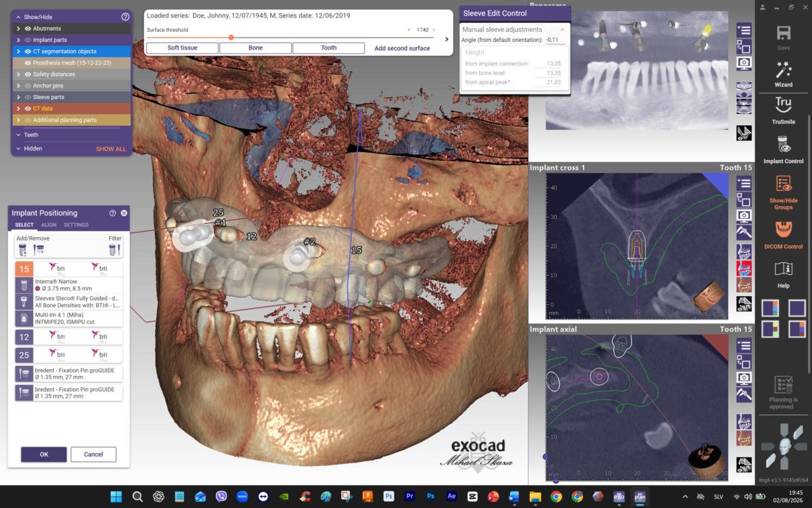Switch to the ALIGN tab
The width and height of the screenshot is (812, 508).
(x=49, y=225)
